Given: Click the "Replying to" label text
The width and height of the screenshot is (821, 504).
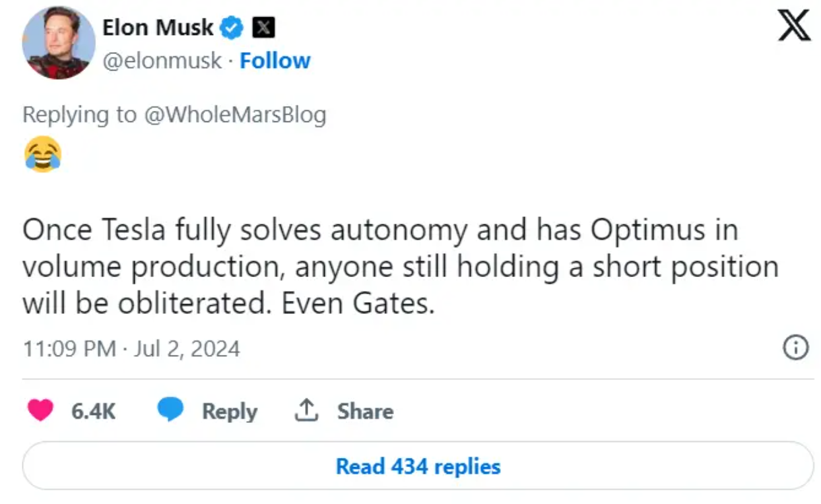Looking at the screenshot, I should click(79, 115).
